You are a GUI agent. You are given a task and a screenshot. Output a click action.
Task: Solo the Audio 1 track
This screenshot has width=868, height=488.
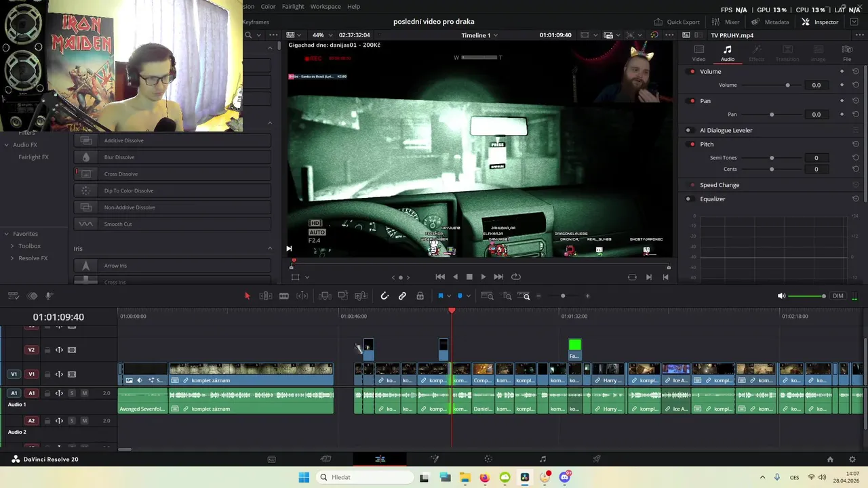coord(72,393)
